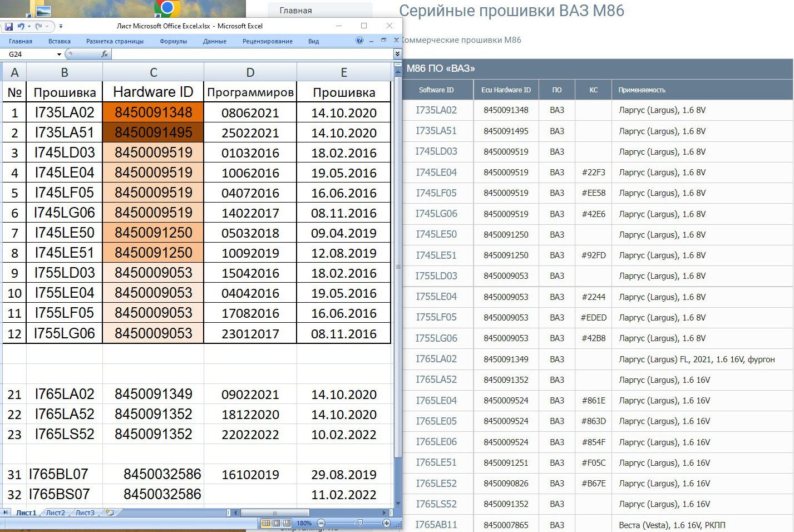Click the Insert Function fx icon
794x532 pixels.
click(105, 54)
